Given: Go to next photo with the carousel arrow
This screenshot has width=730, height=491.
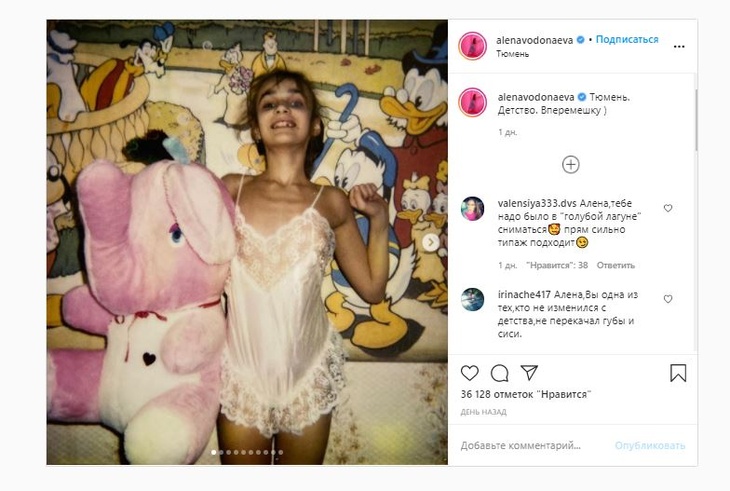Looking at the screenshot, I should click(x=431, y=242).
